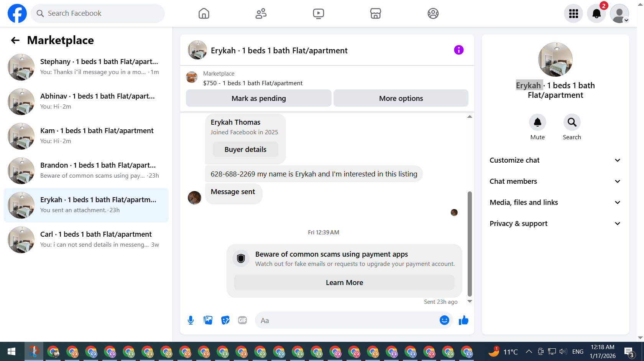Screen dimensions: 644x361
Task: Expand the Customize chat section
Action: click(555, 160)
